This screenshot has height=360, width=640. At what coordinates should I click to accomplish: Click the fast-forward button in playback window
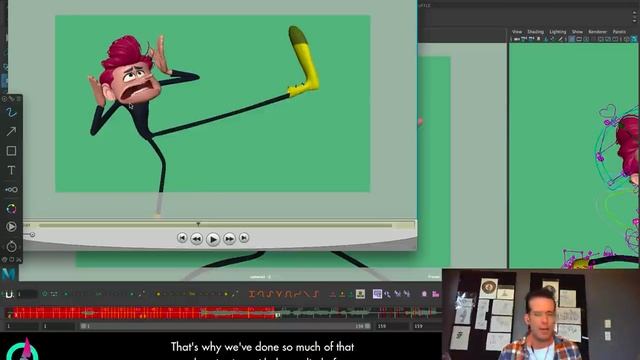coord(229,238)
